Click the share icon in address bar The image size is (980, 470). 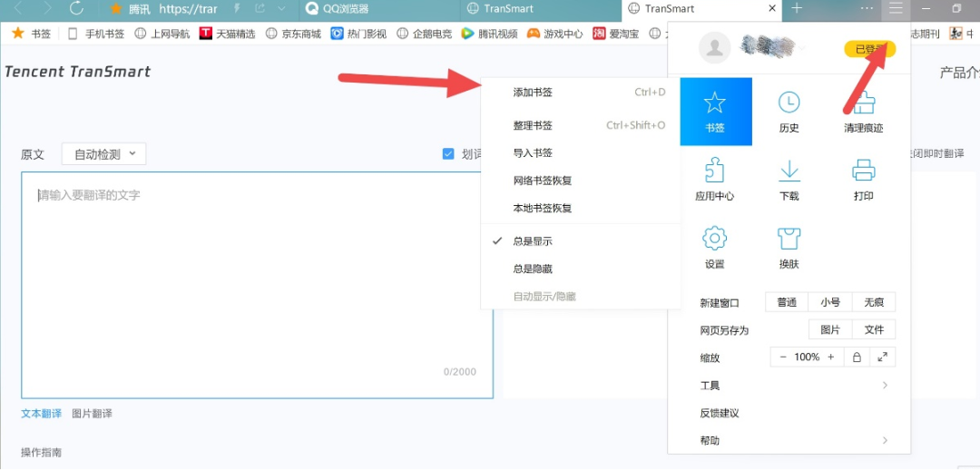[260, 9]
